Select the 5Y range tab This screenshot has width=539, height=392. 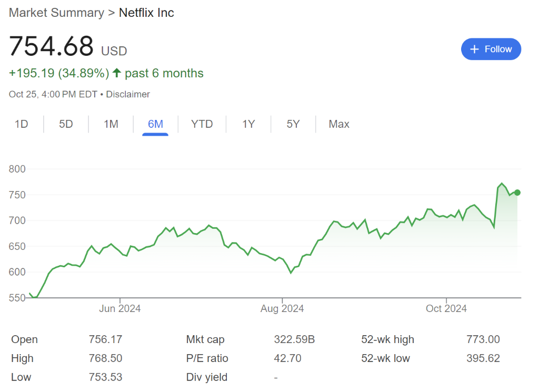click(293, 124)
